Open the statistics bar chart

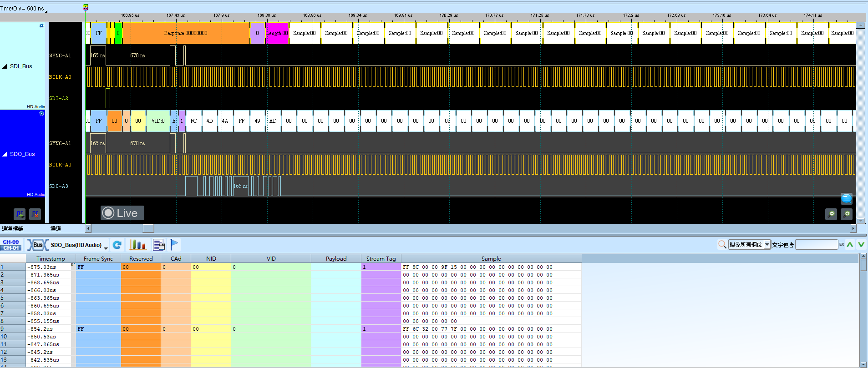pos(137,245)
